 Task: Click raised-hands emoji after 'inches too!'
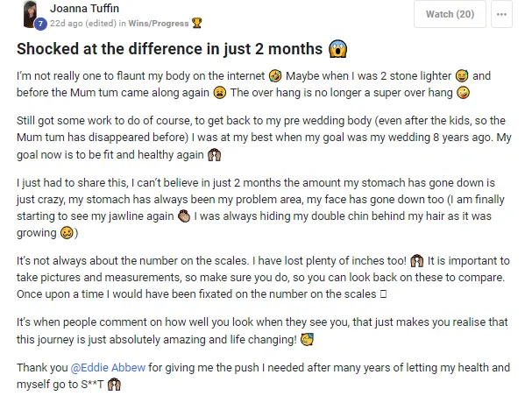click(416, 261)
